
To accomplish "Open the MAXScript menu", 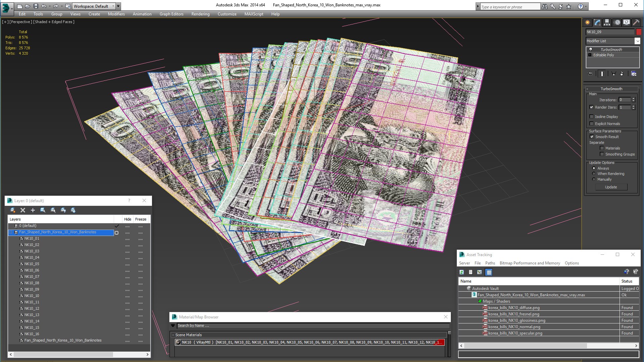I will click(254, 14).
